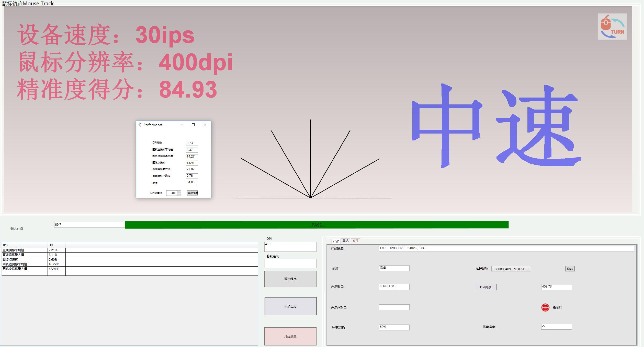Click the 退出程序 button

click(x=290, y=279)
